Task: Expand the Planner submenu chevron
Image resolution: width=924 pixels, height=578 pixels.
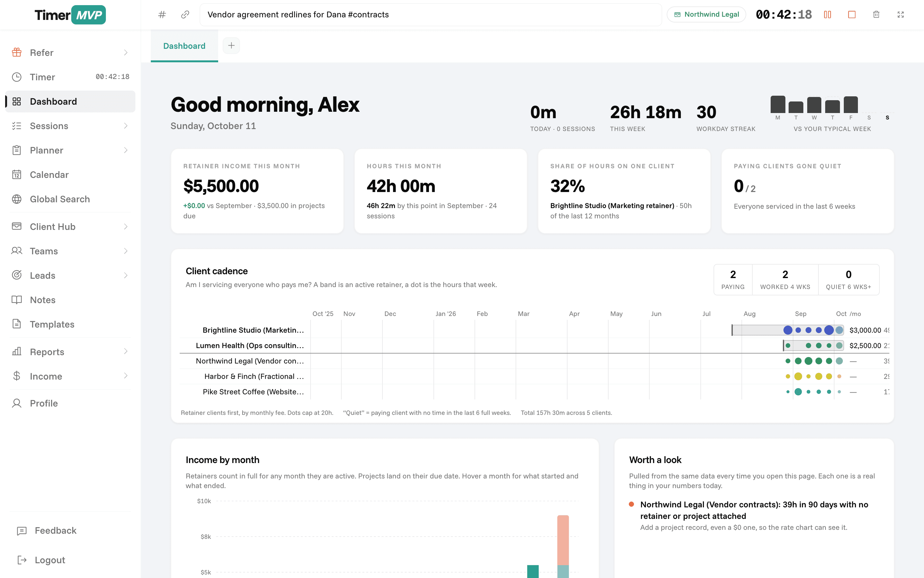Action: [126, 150]
